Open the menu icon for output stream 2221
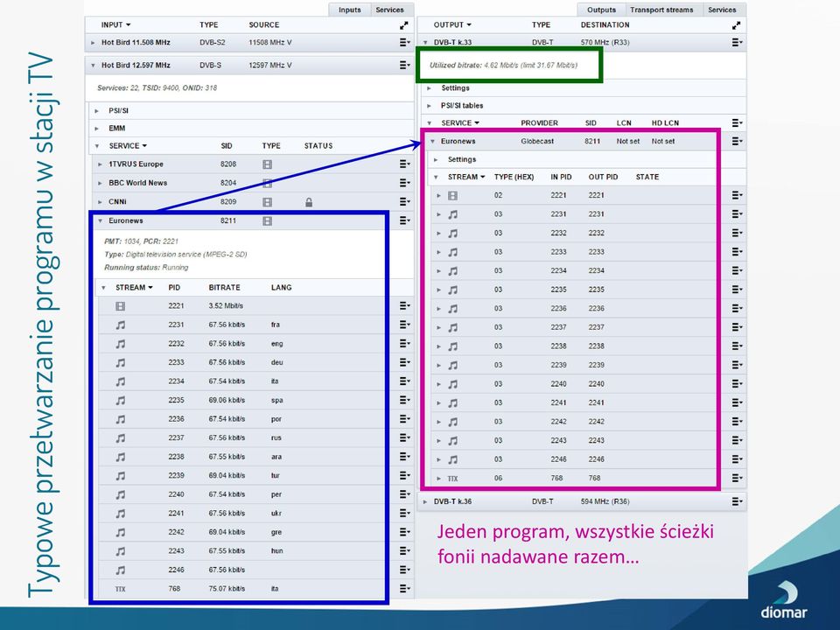The image size is (840, 630). click(x=738, y=195)
